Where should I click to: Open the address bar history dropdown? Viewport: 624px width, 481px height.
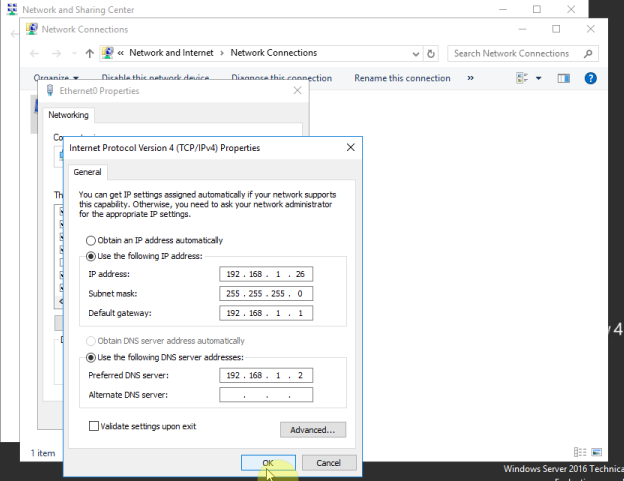[x=415, y=54]
